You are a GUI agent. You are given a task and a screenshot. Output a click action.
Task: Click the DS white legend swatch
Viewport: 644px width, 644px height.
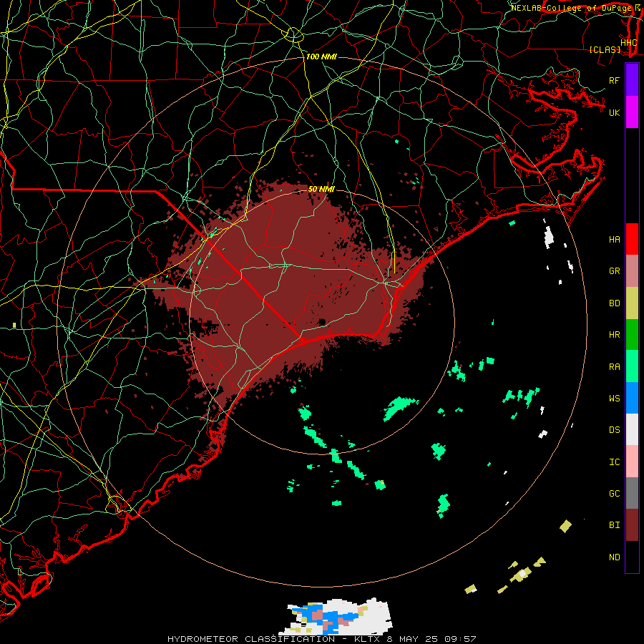point(632,429)
